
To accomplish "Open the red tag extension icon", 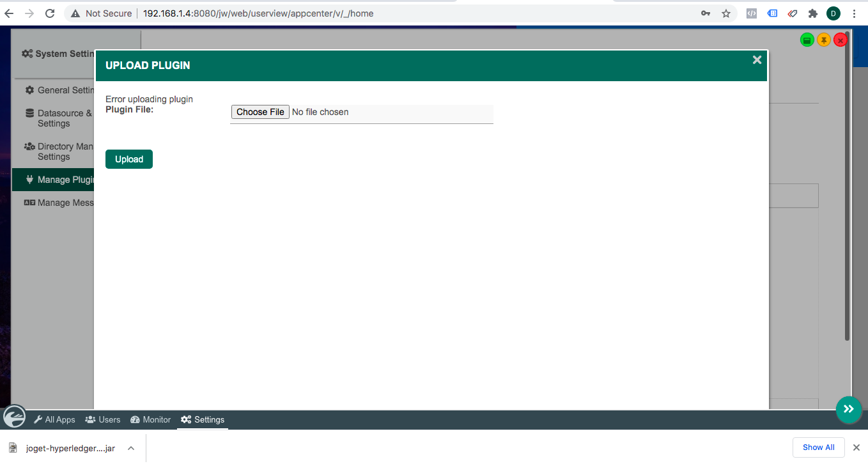I will [x=793, y=13].
